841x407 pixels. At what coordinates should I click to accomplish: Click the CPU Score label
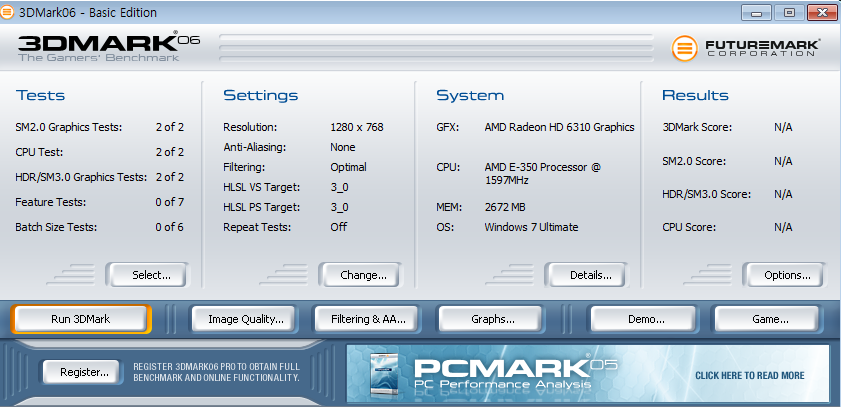click(689, 227)
